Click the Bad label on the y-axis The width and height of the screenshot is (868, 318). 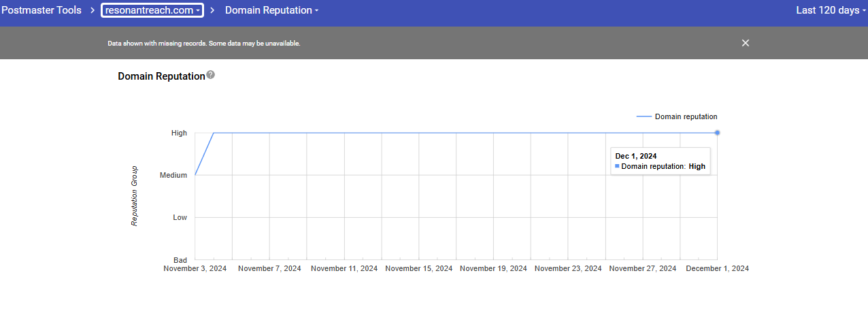[x=180, y=260]
